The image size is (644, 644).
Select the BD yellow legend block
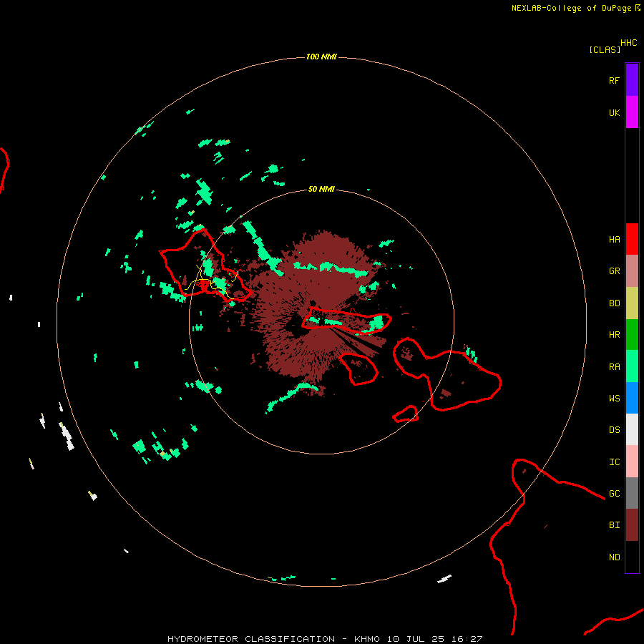[x=632, y=303]
